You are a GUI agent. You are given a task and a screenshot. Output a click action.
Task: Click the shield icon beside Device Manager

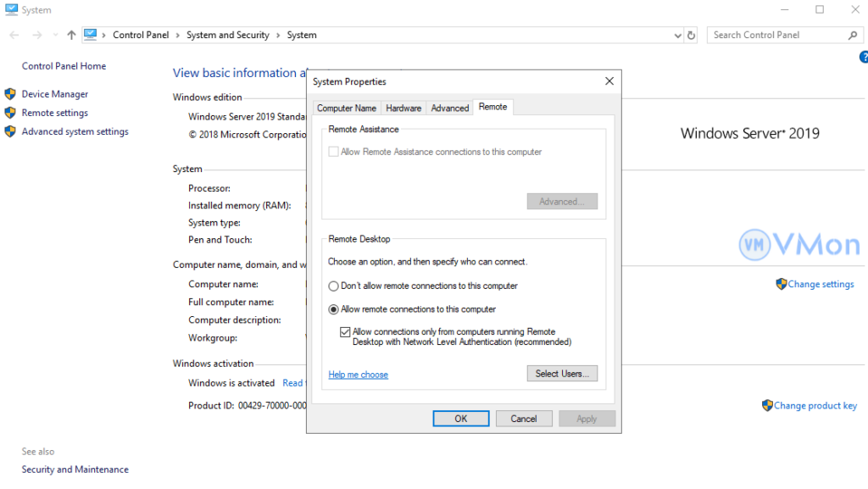[x=10, y=94]
